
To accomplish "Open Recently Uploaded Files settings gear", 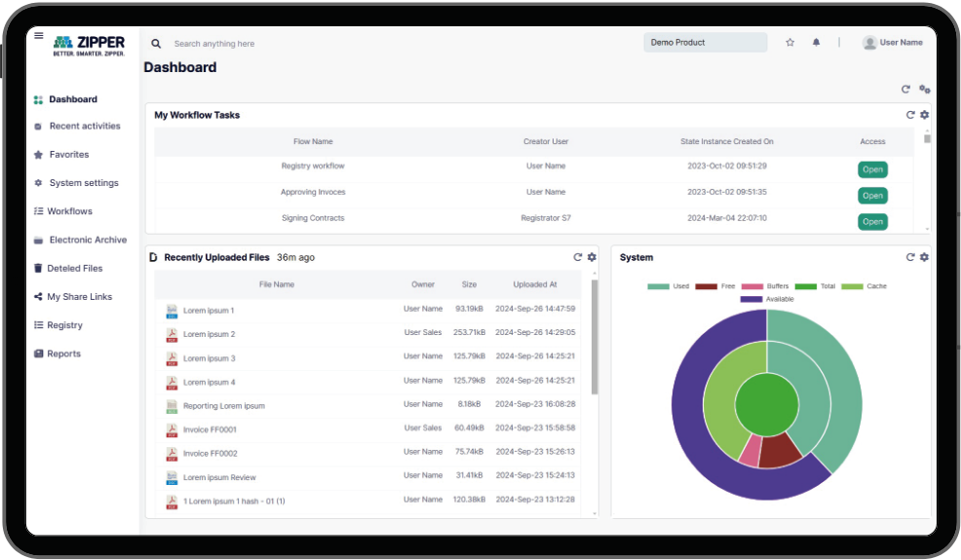I will 592,257.
